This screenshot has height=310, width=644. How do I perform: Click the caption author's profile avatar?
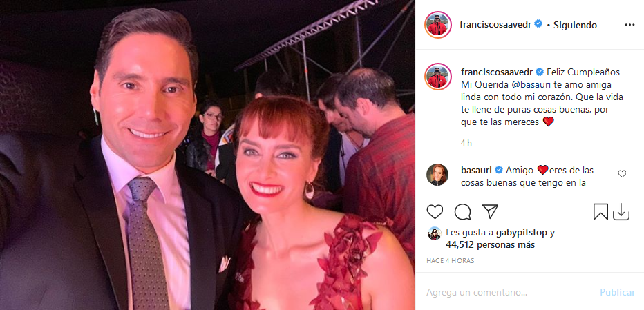437,76
